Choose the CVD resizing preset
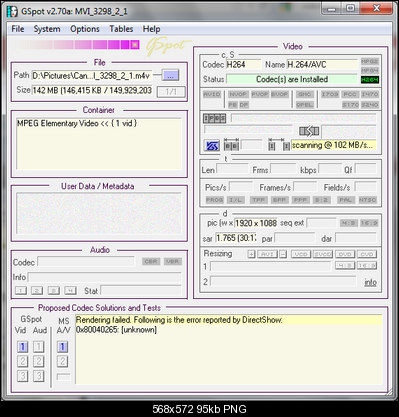This screenshot has width=399, height=417. tap(367, 254)
